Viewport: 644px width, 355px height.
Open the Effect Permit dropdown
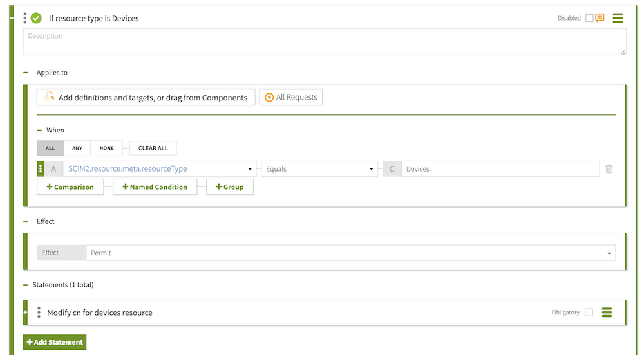[x=350, y=253]
